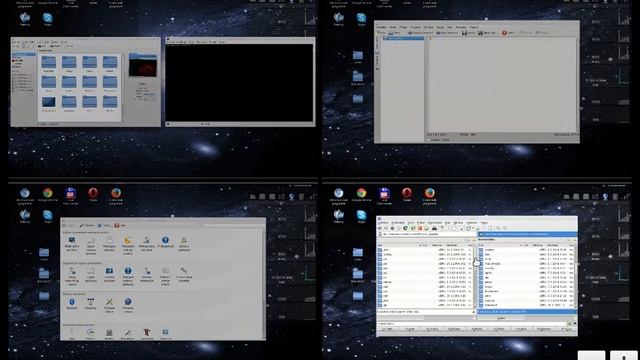Open the wing-shaped app icon on the bottom-right desktop
This screenshot has height=360, width=640.
(338, 215)
